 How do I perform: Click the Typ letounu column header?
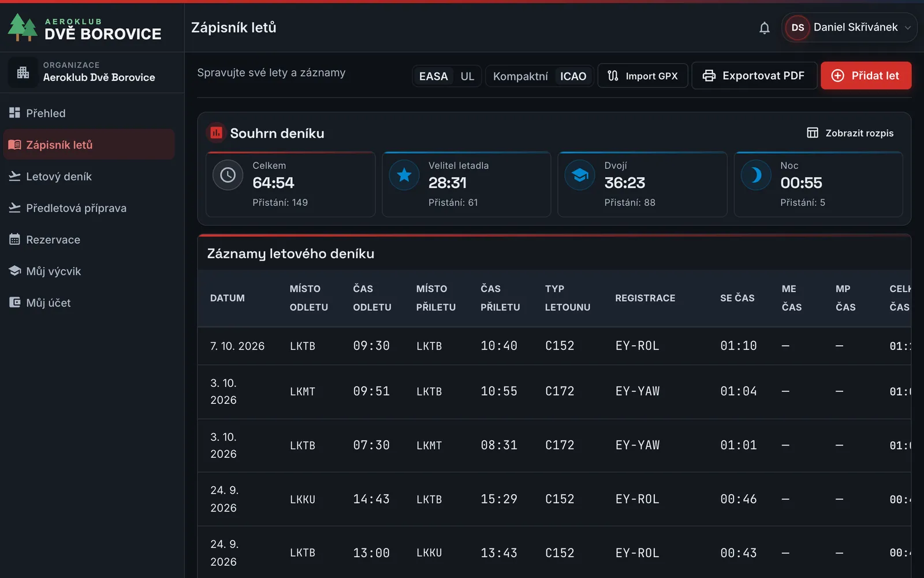pyautogui.click(x=568, y=298)
